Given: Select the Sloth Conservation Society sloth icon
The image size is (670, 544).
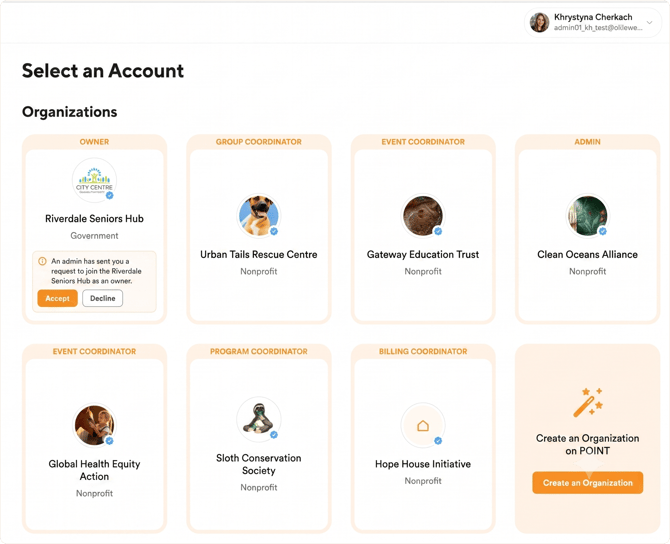Looking at the screenshot, I should coord(259,419).
